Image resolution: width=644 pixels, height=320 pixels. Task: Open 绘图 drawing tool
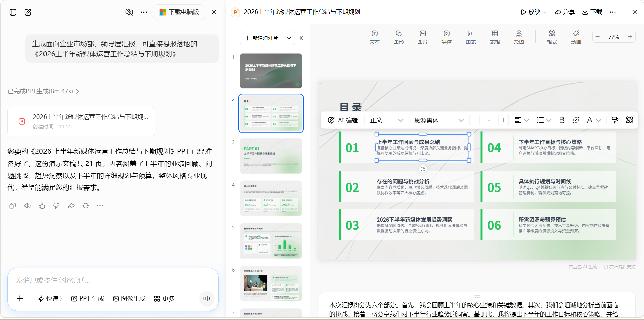coord(519,37)
